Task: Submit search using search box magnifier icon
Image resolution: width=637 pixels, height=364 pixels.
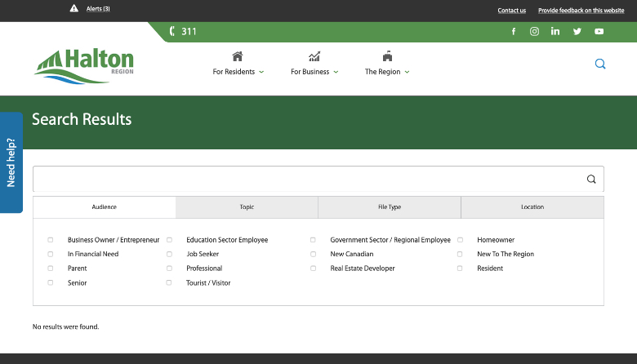Action: click(x=591, y=180)
